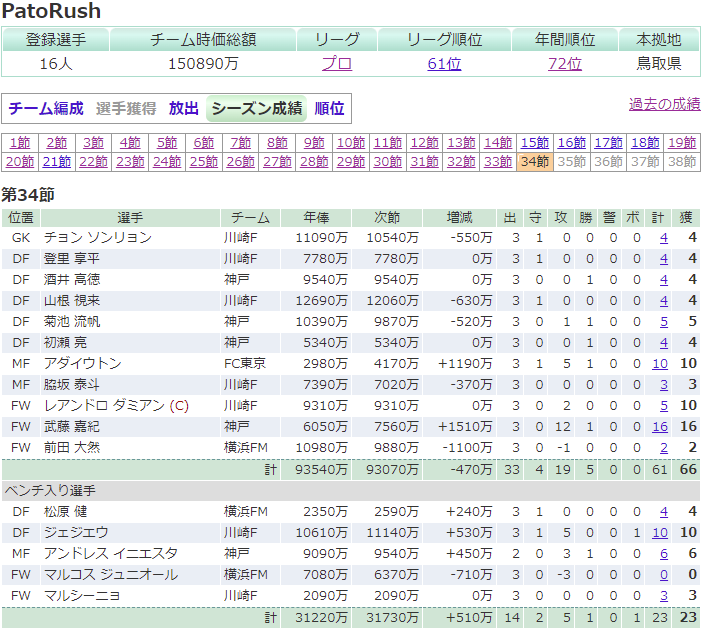Go to round 7節

click(x=240, y=143)
